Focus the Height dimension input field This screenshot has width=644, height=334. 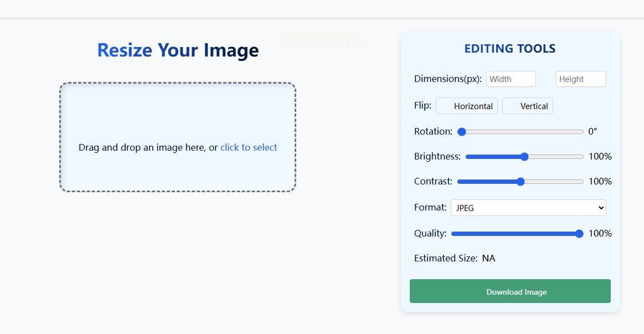(580, 79)
